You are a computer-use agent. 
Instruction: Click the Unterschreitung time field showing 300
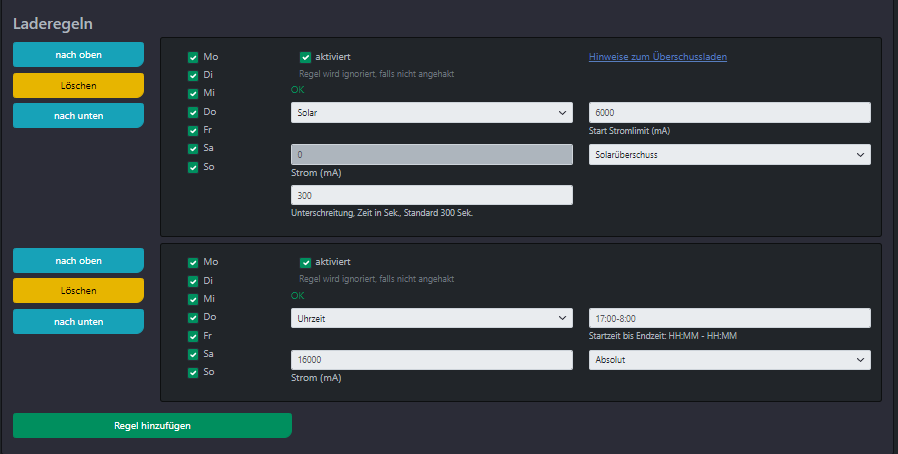[432, 195]
